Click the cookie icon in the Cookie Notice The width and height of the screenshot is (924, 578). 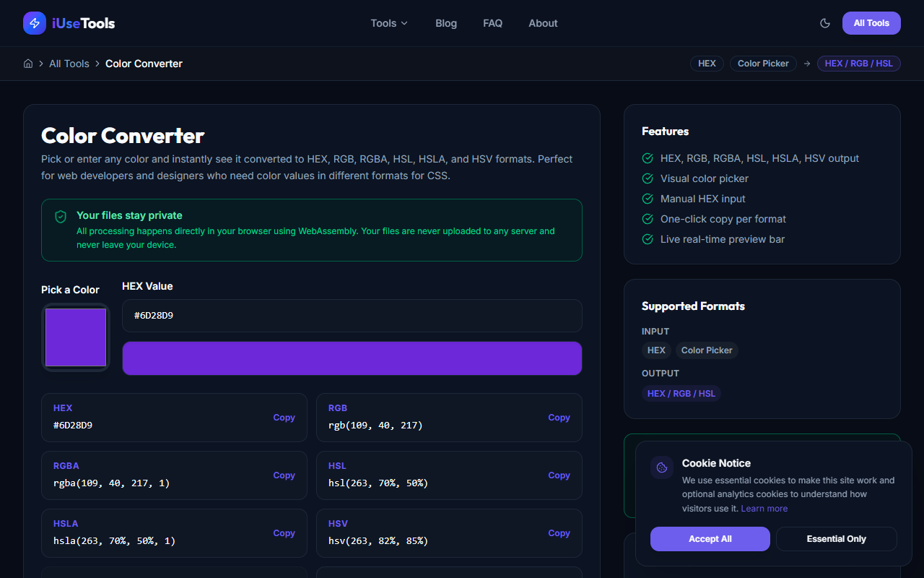[662, 467]
